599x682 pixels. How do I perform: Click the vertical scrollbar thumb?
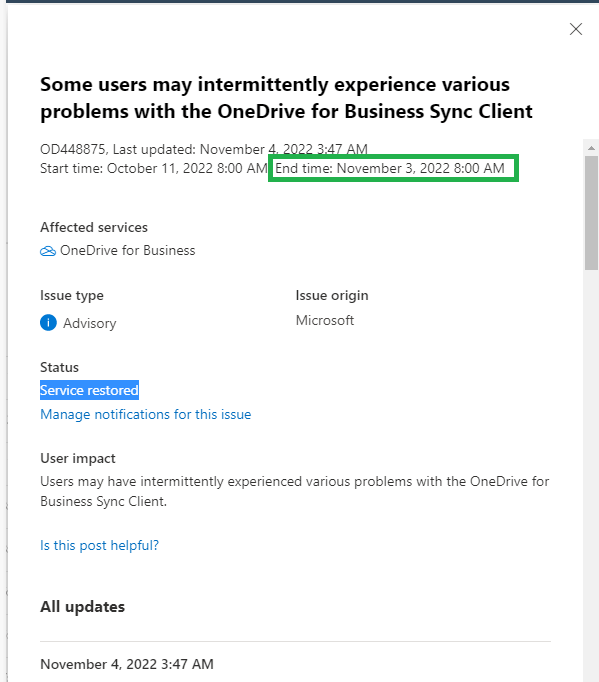click(591, 213)
